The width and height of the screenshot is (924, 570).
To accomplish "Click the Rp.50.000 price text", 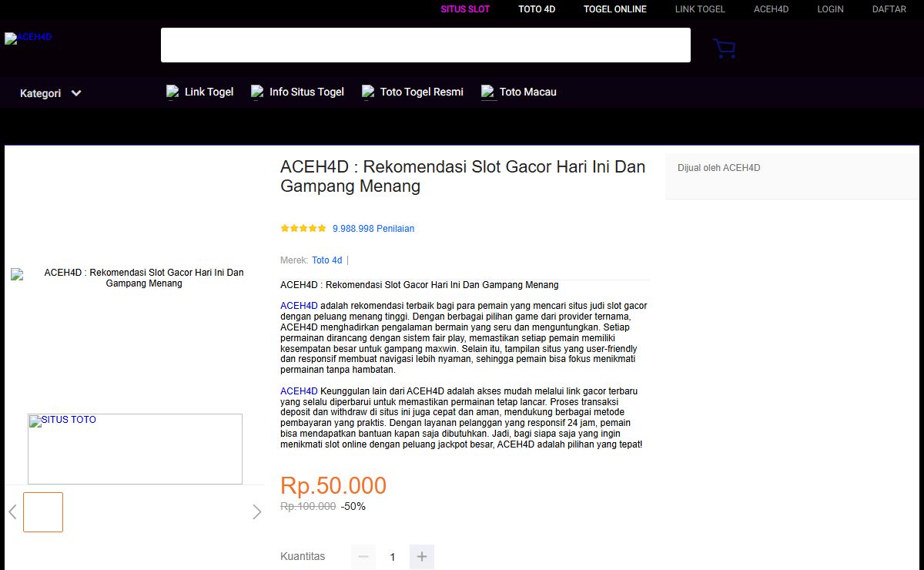I will tap(333, 485).
